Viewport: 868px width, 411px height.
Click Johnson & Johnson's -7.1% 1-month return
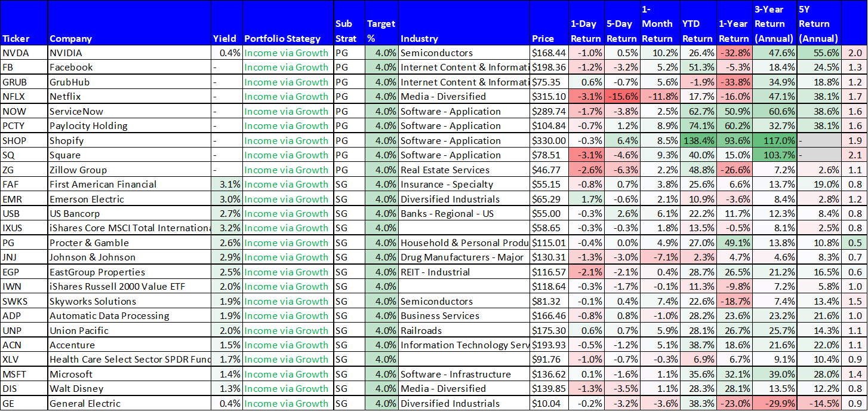(660, 257)
